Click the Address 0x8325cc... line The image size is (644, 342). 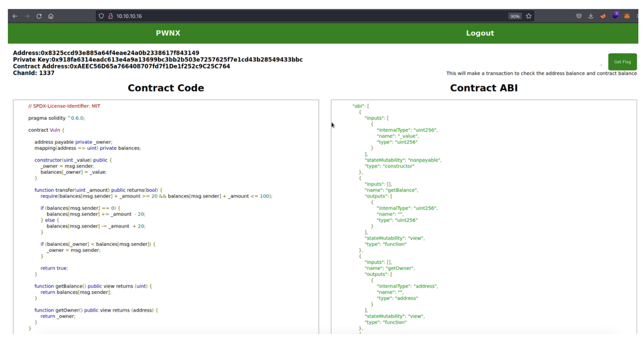point(106,53)
